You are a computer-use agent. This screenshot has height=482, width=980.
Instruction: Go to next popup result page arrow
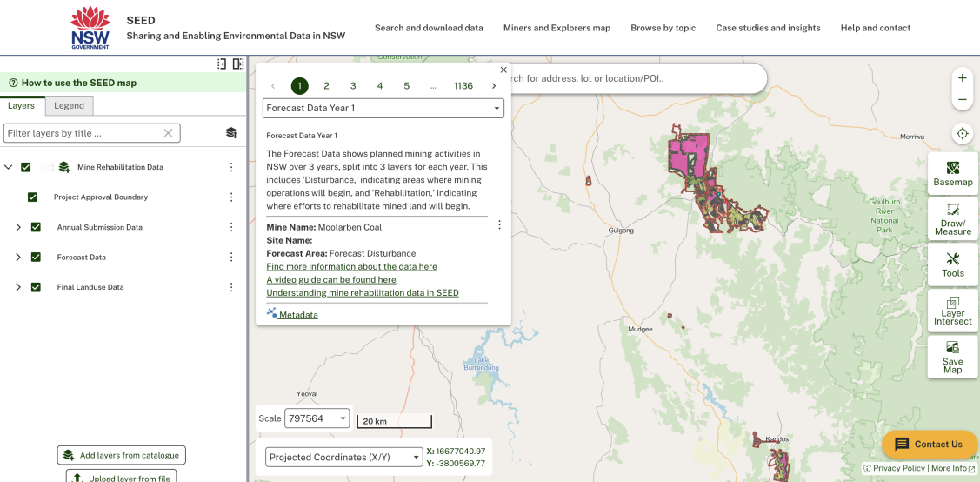494,86
